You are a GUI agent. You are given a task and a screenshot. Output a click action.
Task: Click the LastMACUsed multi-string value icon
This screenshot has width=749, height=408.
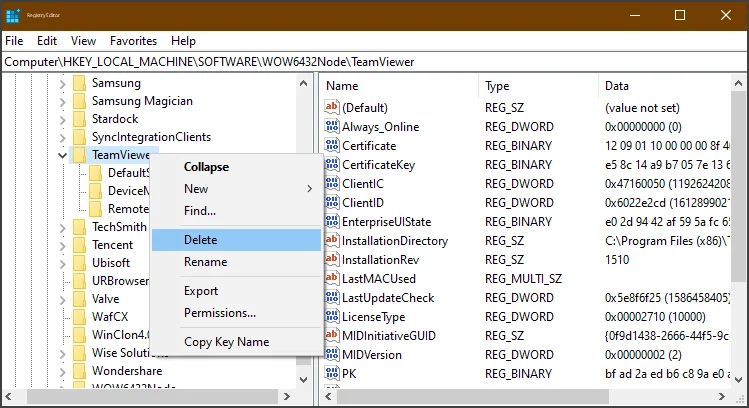click(332, 278)
